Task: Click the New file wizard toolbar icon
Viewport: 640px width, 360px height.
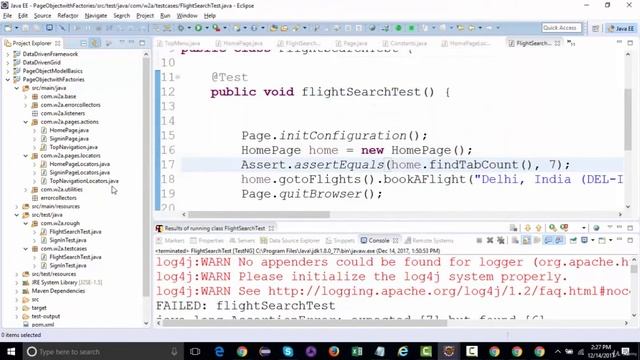Action: (8, 28)
